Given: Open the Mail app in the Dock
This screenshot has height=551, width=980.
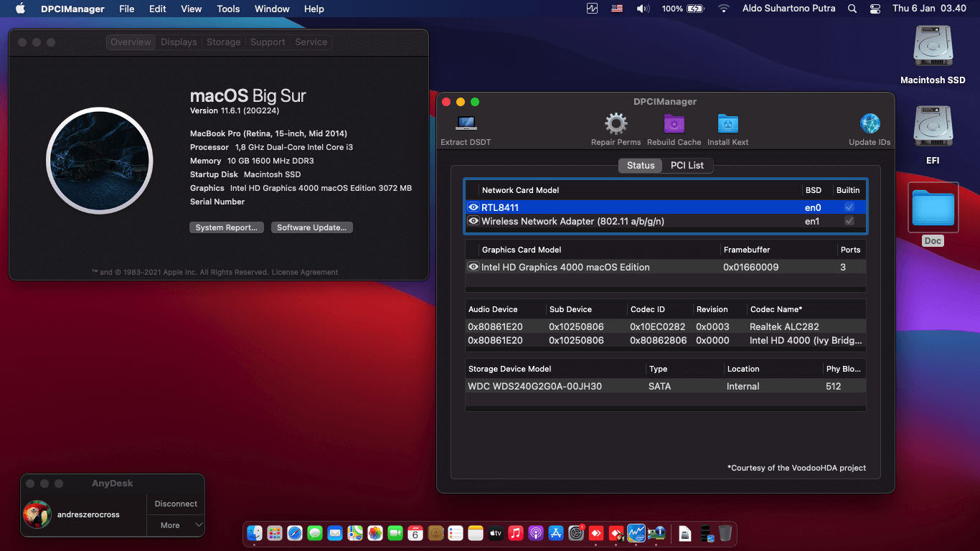Looking at the screenshot, I should [335, 533].
